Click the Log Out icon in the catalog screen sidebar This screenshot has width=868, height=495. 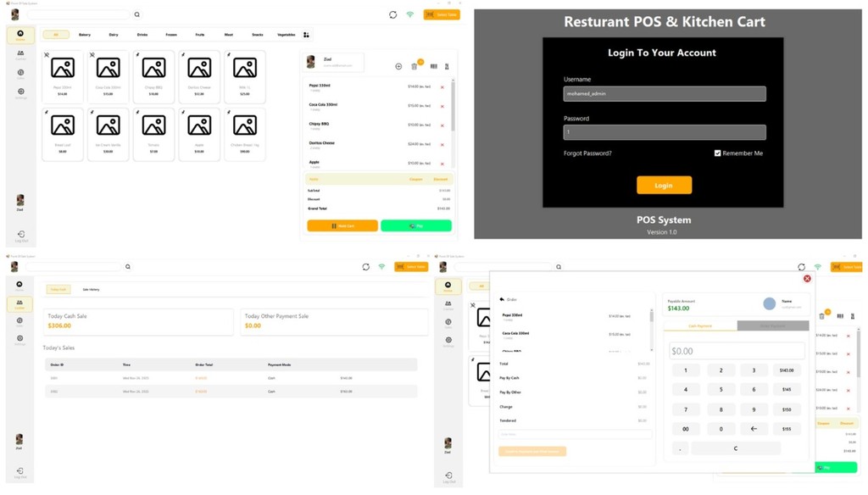[x=21, y=236]
